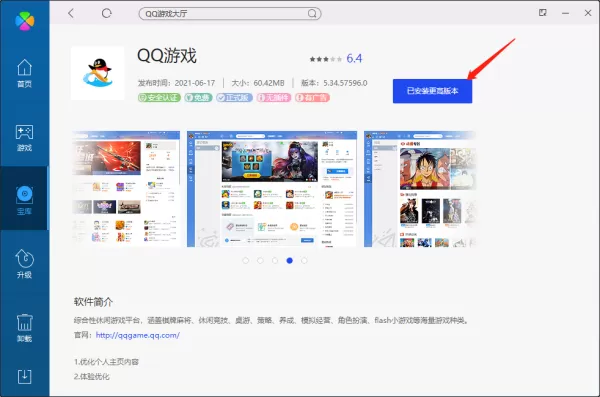Minimize the window

click(x=565, y=13)
